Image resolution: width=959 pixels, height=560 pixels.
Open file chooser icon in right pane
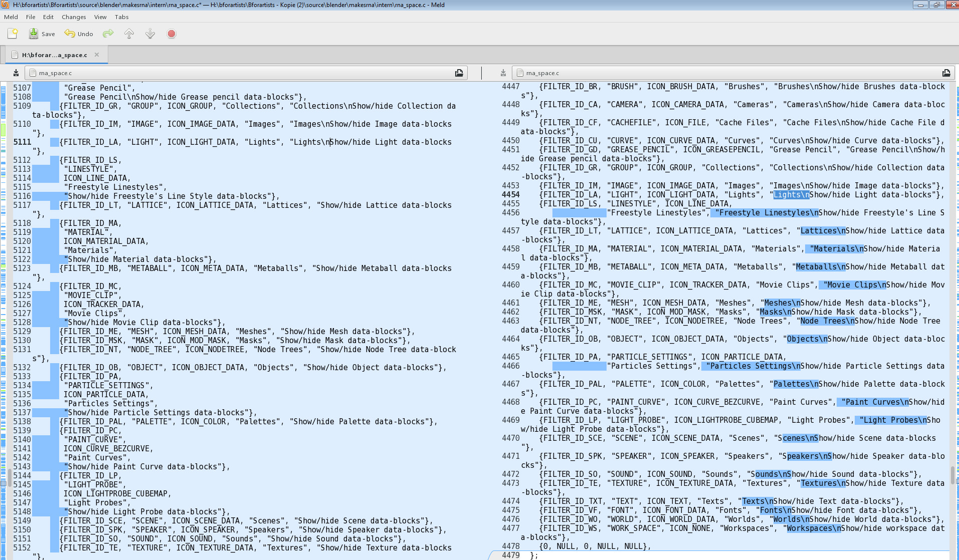point(946,73)
